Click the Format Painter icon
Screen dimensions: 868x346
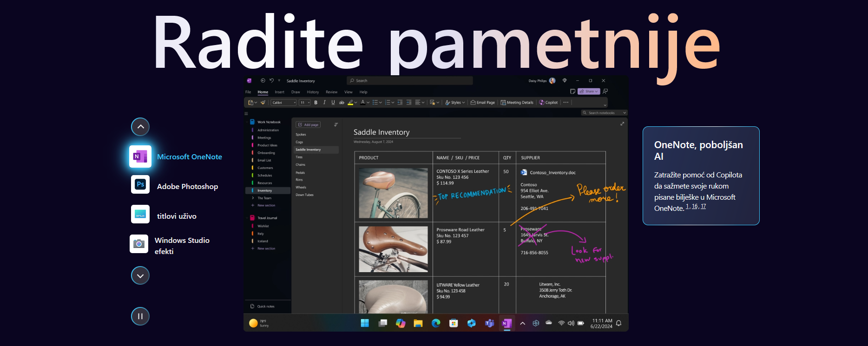(263, 103)
